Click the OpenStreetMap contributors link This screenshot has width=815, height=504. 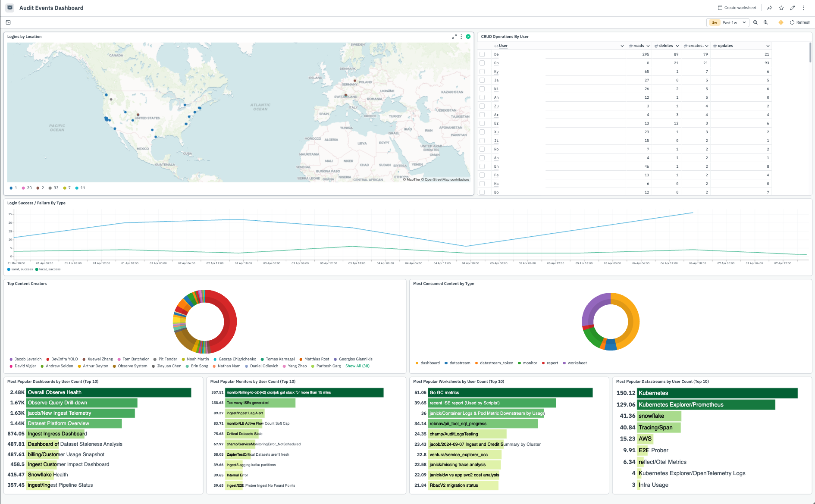point(445,179)
